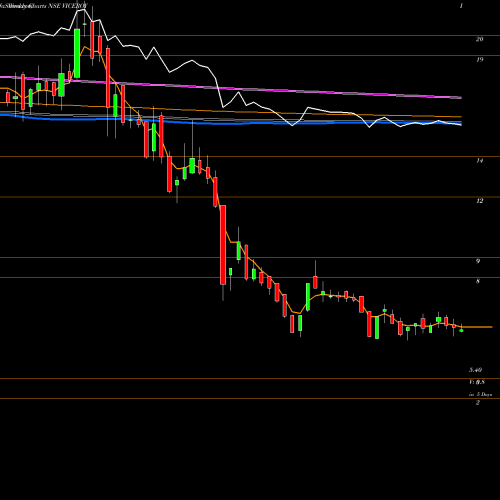This screenshot has height=500, width=500.
Task: Click the '19' price axis label
Action: pos(479,60)
